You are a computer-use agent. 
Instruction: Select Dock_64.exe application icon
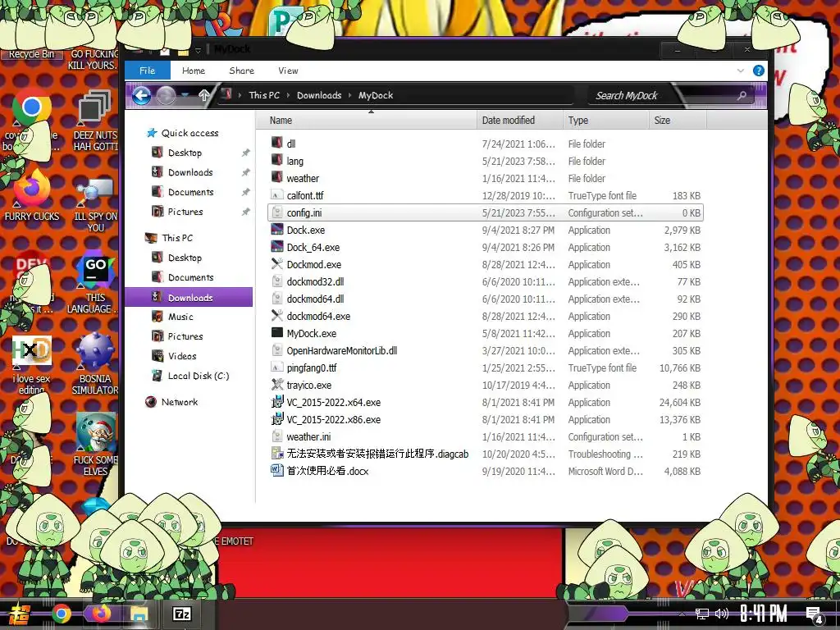277,247
